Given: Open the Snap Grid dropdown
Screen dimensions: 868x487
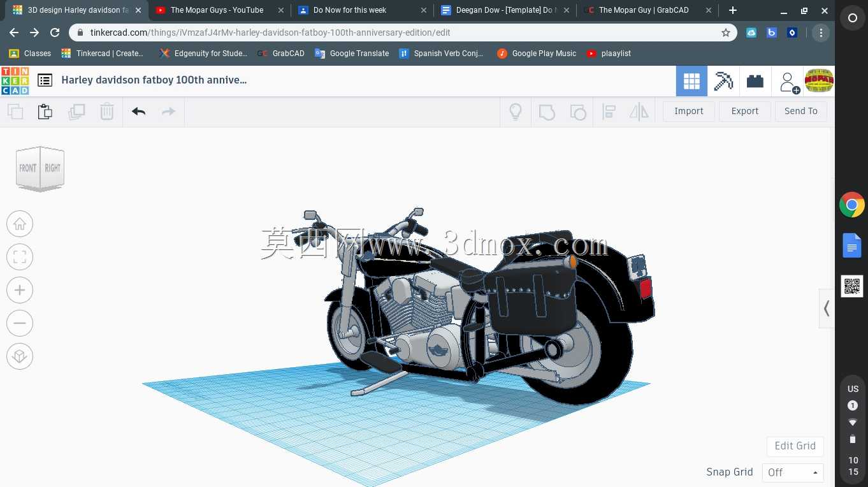Looking at the screenshot, I should (x=793, y=472).
